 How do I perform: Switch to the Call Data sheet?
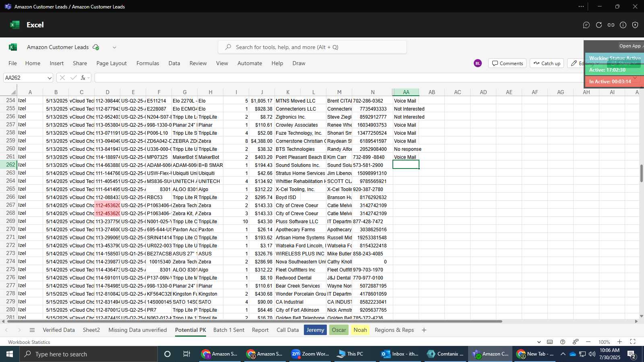(x=288, y=330)
